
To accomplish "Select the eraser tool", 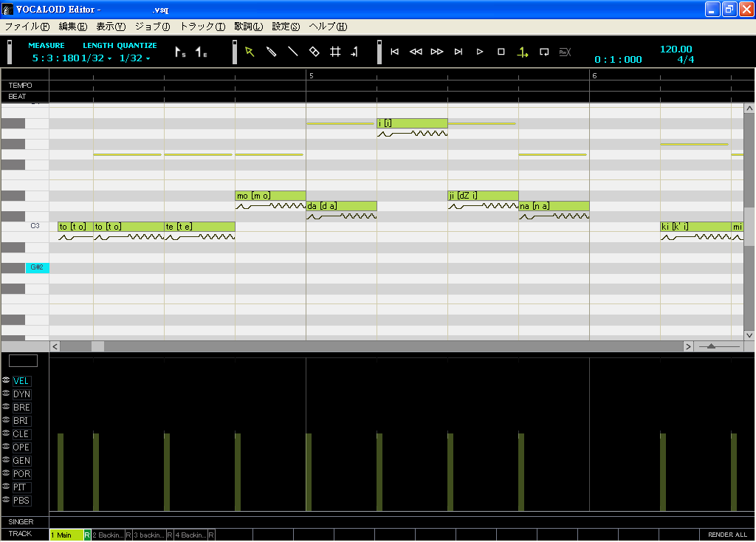I will (x=314, y=52).
